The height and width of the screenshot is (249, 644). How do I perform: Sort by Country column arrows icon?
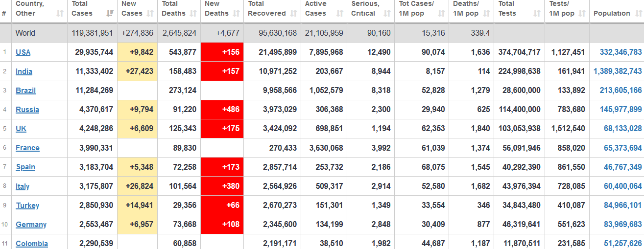pyautogui.click(x=60, y=13)
